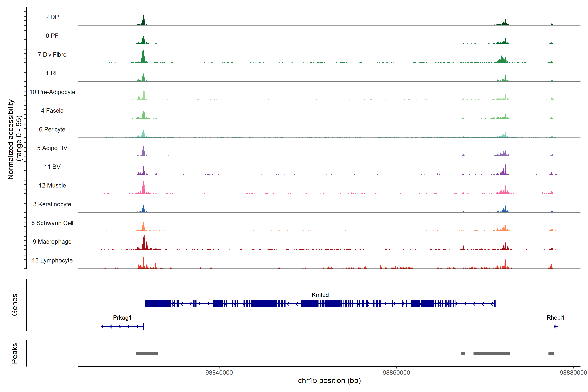The height and width of the screenshot is (392, 588).
Task: Click the Prkag1 gene label
Action: (122, 318)
